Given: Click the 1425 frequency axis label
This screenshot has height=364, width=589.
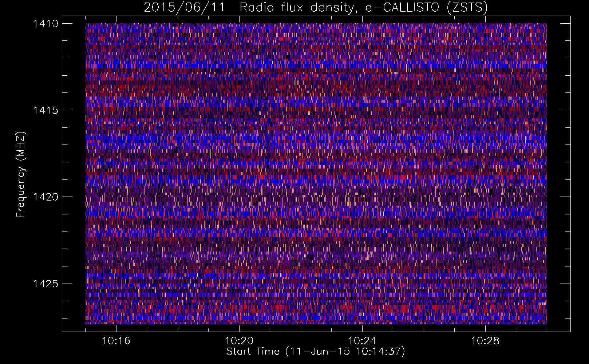Looking at the screenshot, I should click(46, 284).
